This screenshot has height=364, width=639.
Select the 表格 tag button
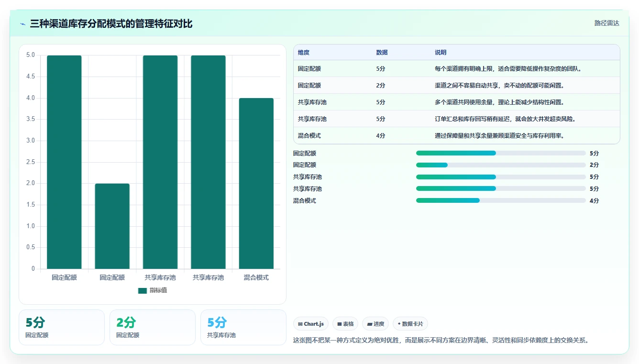pos(345,324)
